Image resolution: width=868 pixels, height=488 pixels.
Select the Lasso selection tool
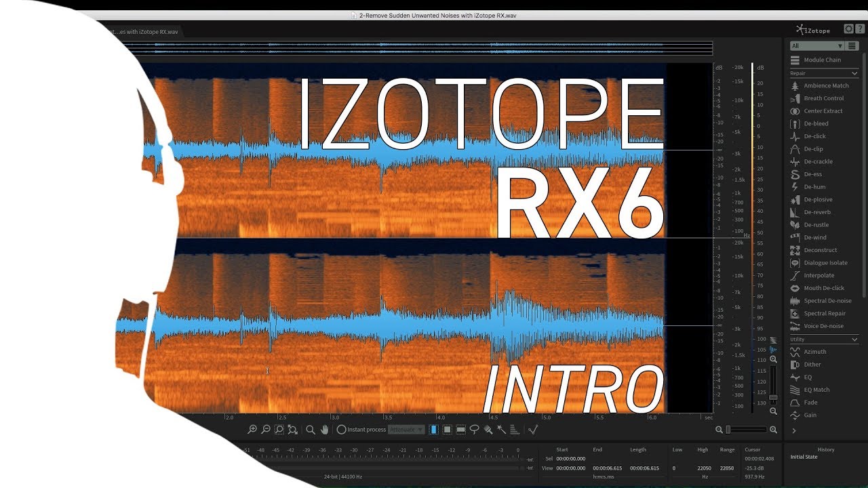coord(475,430)
